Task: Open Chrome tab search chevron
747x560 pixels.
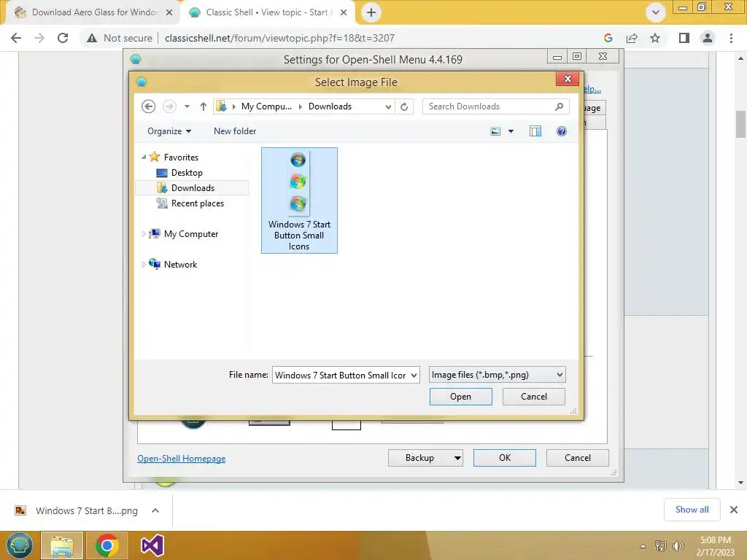Action: [x=656, y=12]
